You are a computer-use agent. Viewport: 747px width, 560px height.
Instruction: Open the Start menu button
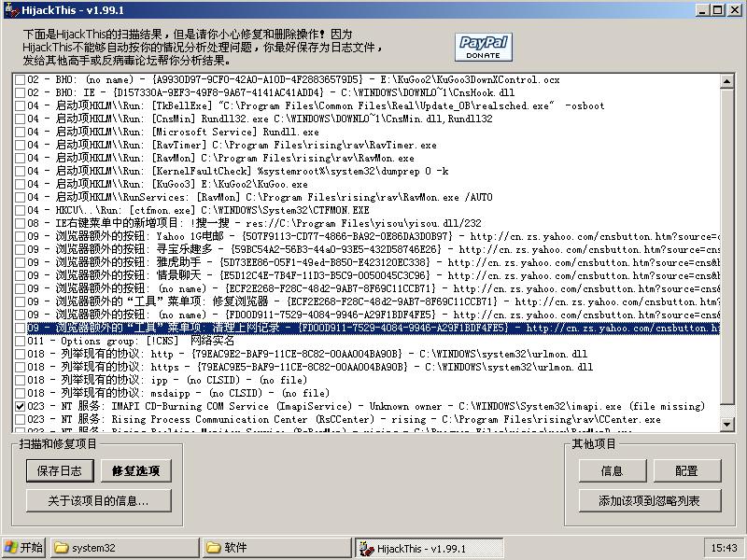(x=23, y=548)
